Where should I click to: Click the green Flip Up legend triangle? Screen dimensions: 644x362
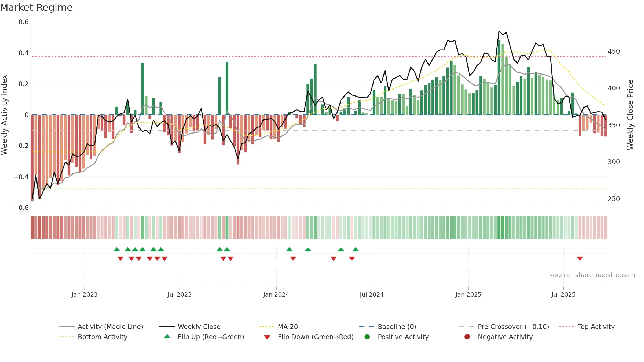(x=167, y=336)
